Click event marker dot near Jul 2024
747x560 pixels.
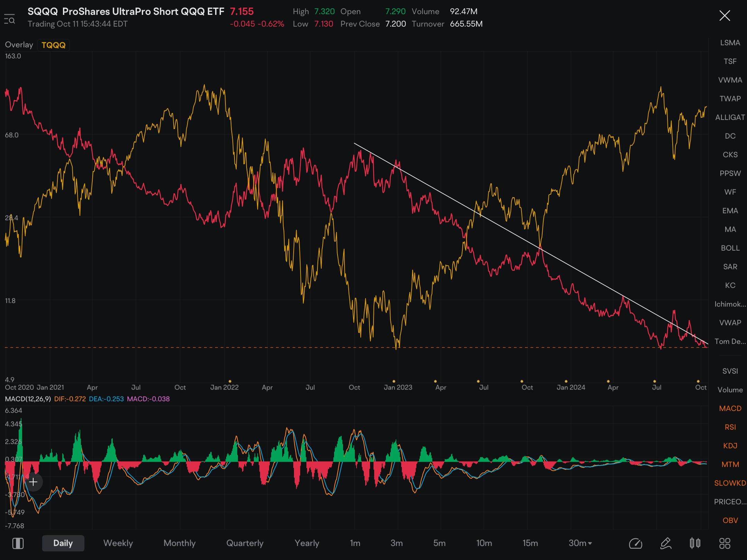coord(654,381)
